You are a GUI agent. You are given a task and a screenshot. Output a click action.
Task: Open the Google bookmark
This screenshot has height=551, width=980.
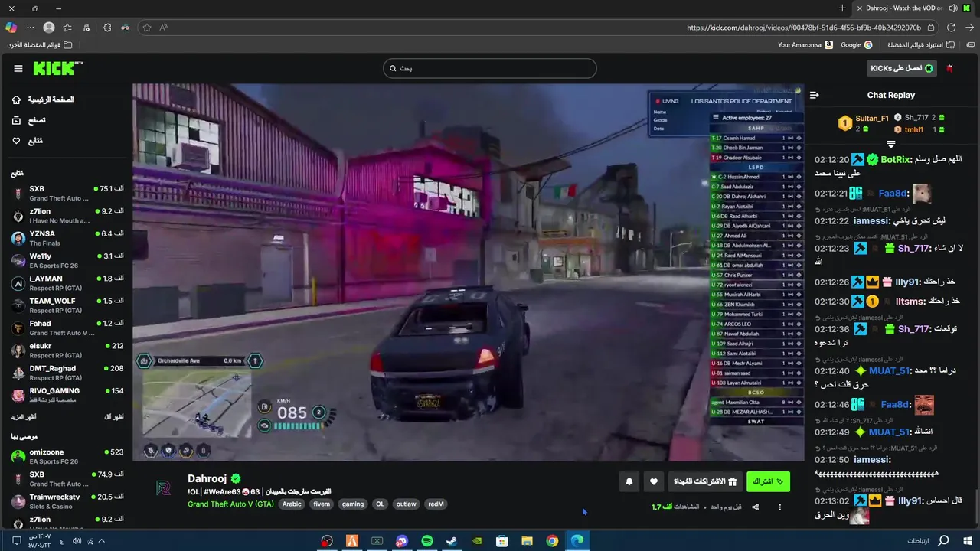tap(856, 45)
